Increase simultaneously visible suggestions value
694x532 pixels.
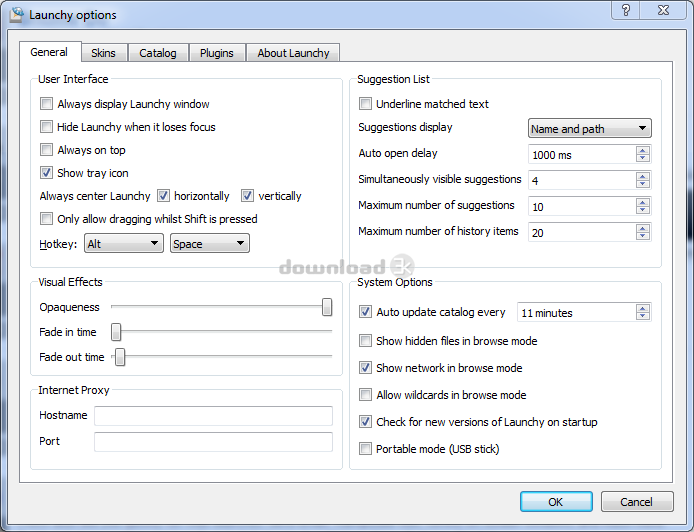click(x=643, y=176)
